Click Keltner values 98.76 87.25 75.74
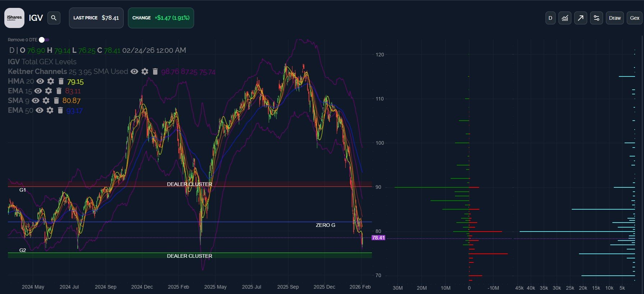This screenshot has height=294, width=644. 188,72
